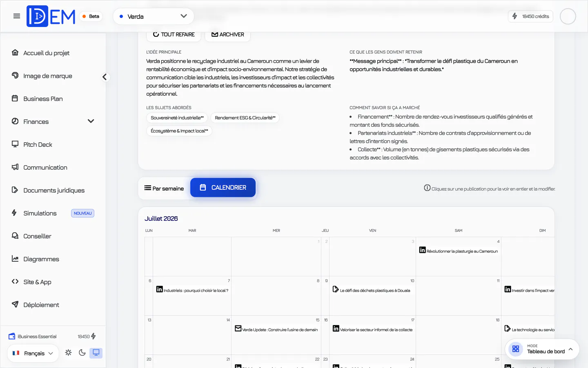588x368 pixels.
Task: Click the Souveraineté industrielle topic tag
Action: 177,118
